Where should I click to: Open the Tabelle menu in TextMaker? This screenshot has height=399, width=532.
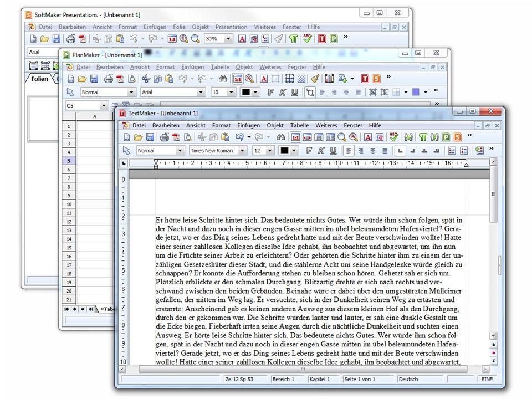[299, 125]
